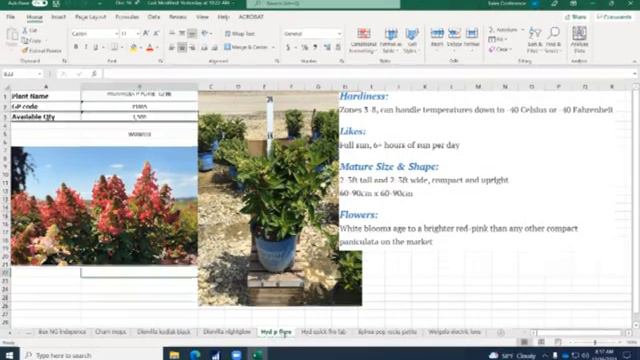Apply underline formatting
This screenshot has width=640, height=360.
[x=96, y=47]
